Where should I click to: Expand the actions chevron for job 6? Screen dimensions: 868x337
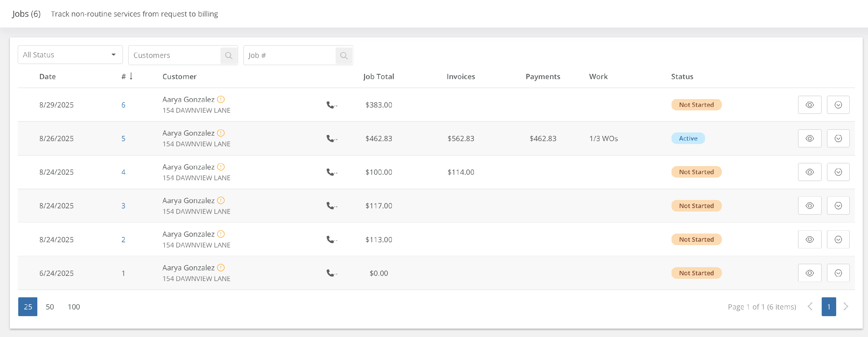tap(838, 105)
